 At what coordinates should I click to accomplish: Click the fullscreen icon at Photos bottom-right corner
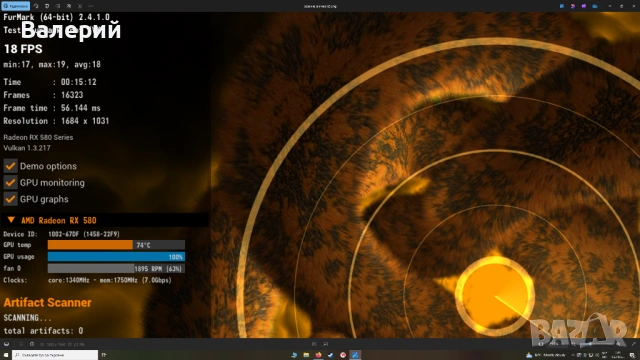[633, 344]
